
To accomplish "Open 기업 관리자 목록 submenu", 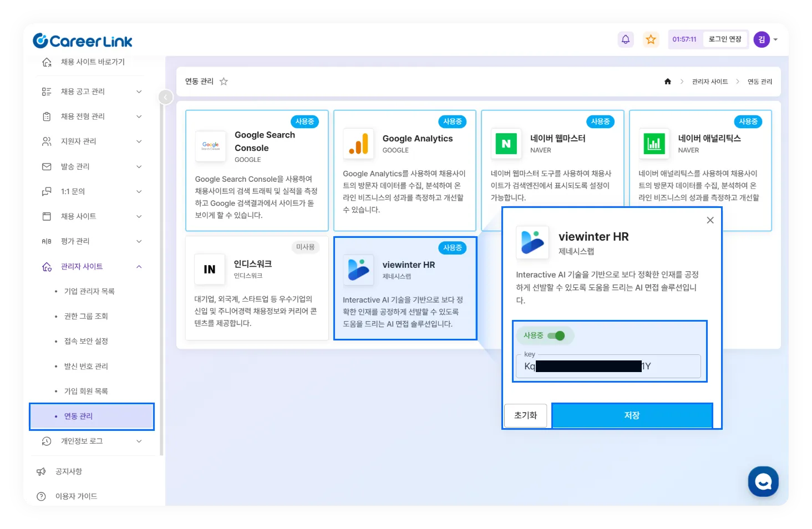I will click(89, 292).
